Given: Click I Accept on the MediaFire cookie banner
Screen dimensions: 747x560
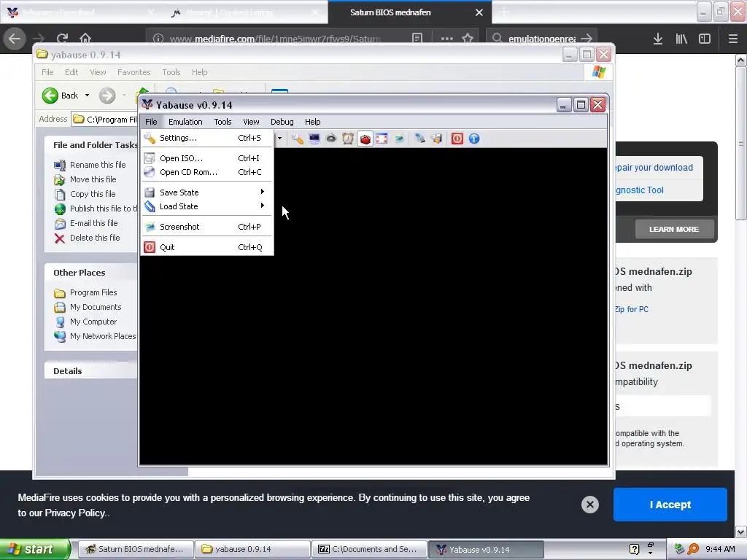Looking at the screenshot, I should pos(670,505).
